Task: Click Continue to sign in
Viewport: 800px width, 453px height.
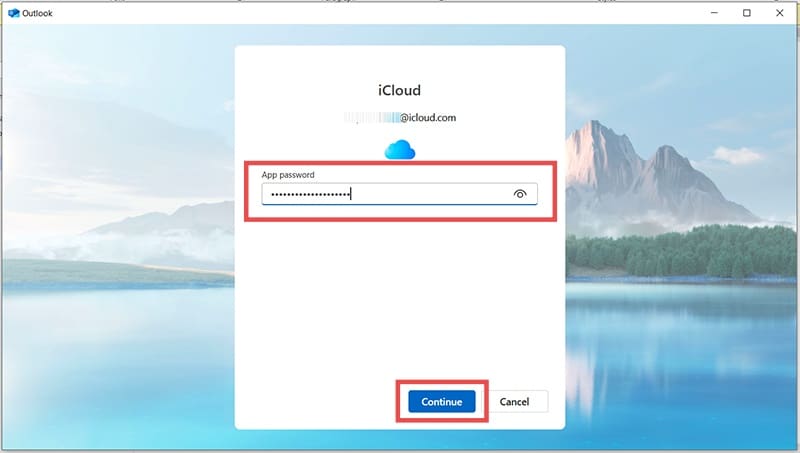Action: (441, 402)
